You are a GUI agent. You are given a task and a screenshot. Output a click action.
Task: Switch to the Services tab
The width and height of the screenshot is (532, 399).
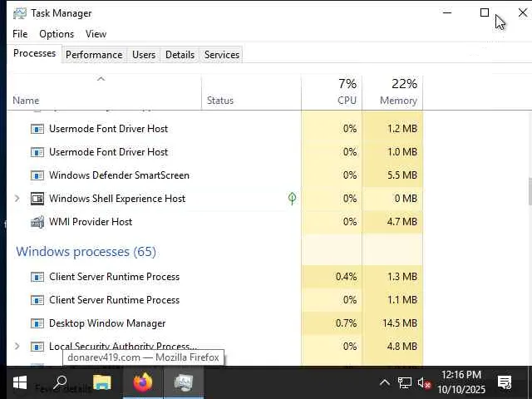point(222,55)
